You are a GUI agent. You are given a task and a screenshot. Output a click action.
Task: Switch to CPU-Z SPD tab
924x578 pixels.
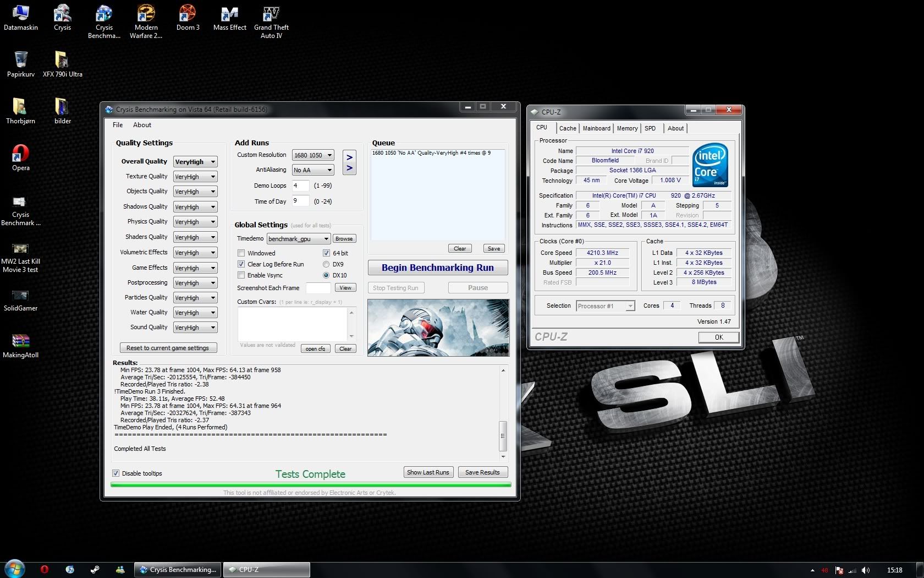(650, 128)
